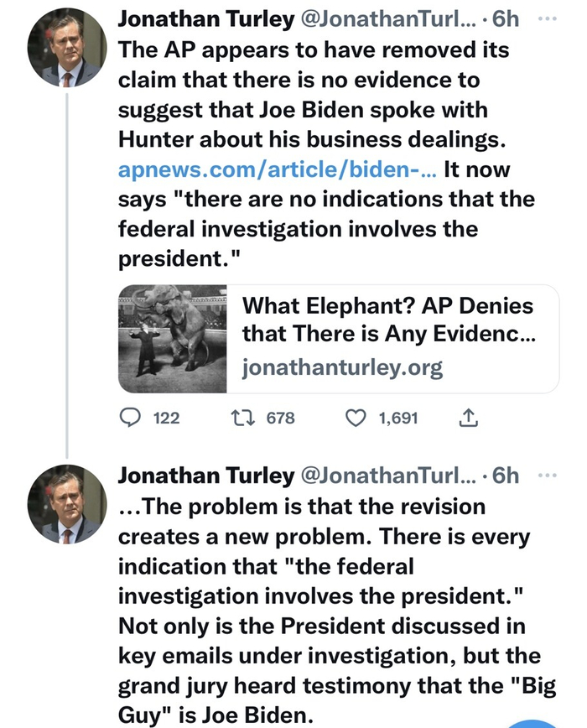Click the jonathanturley.org domain text

pos(342,367)
